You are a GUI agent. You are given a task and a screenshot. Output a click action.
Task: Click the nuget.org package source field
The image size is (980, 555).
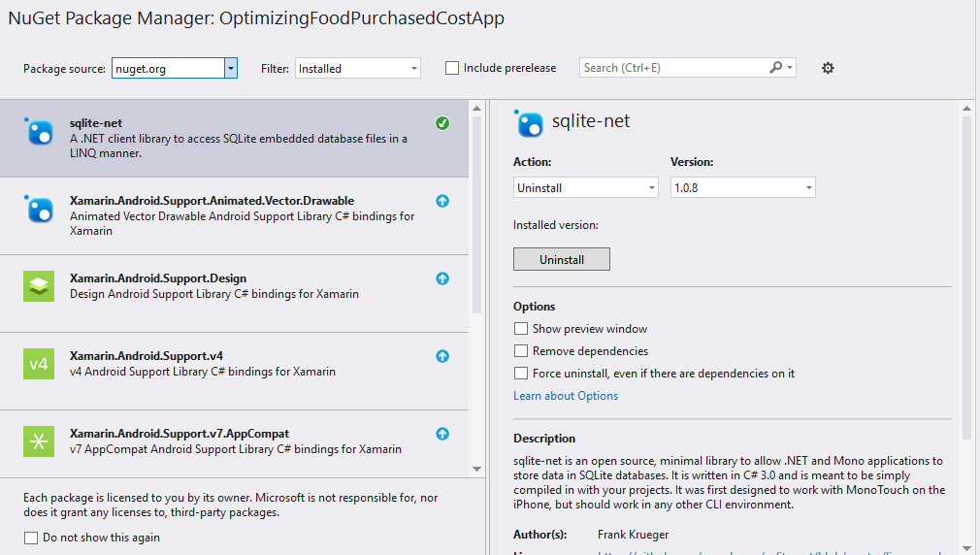click(x=168, y=68)
